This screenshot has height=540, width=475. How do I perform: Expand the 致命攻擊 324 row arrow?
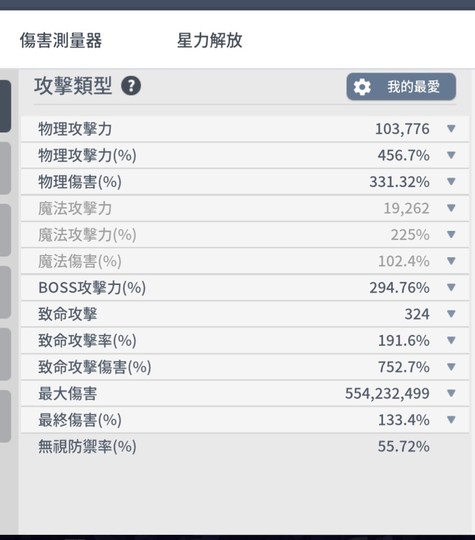click(451, 314)
